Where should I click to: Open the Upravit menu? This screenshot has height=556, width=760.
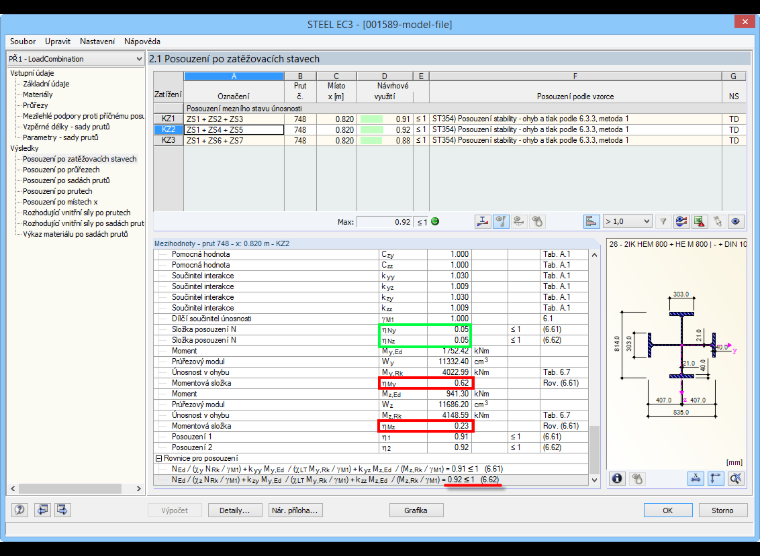58,41
